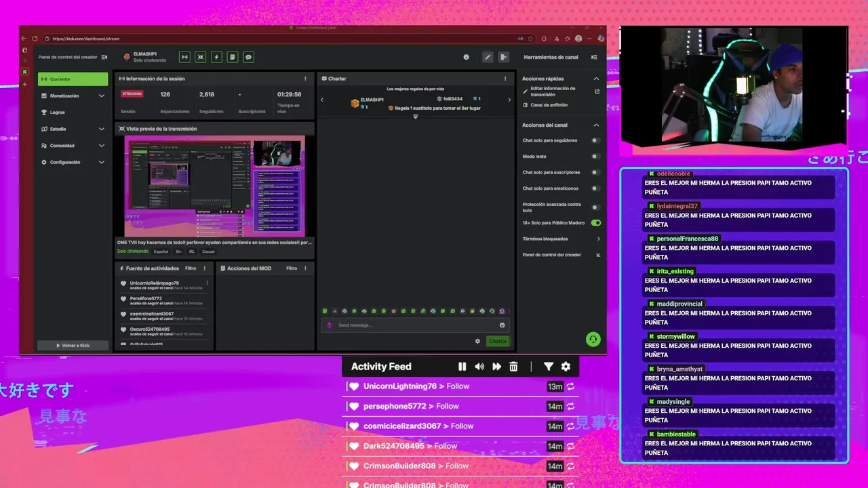The height and width of the screenshot is (488, 868).
Task: Open the emoji picker in message box
Action: point(502,325)
